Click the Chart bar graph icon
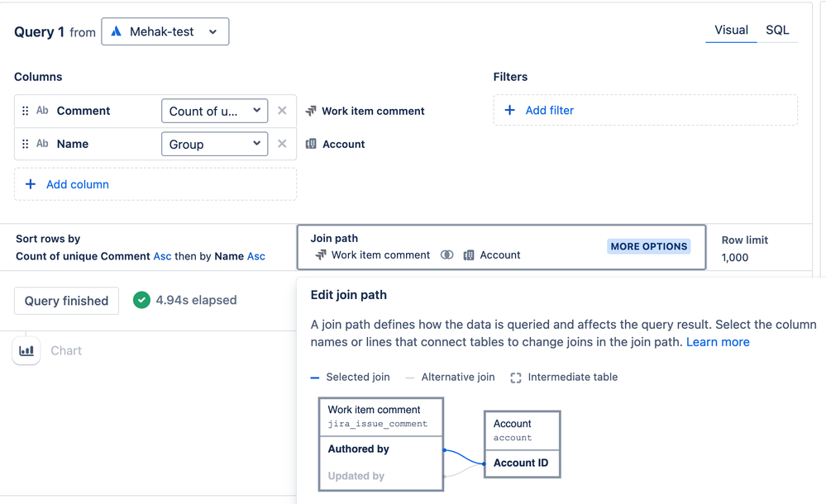Image resolution: width=826 pixels, height=504 pixels. (x=26, y=351)
